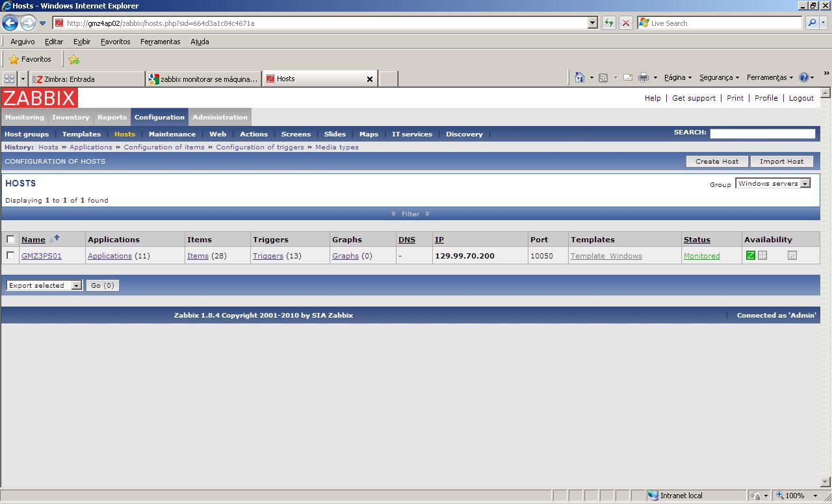Click the browser Forward arrow button

click(27, 23)
